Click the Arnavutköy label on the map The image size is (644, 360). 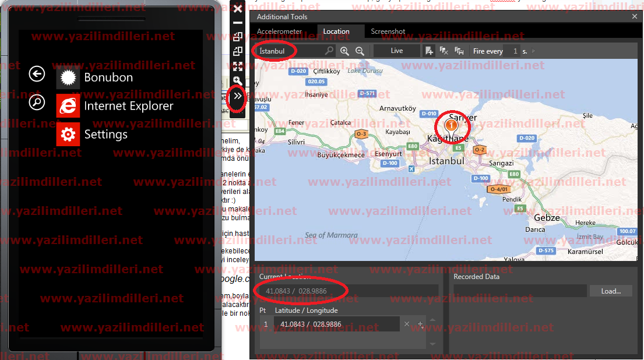click(x=397, y=108)
